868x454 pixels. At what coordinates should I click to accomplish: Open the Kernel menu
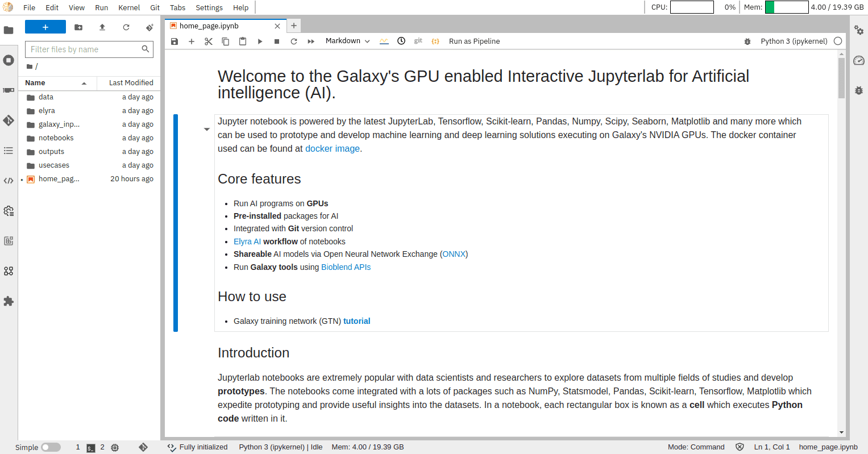coord(128,7)
